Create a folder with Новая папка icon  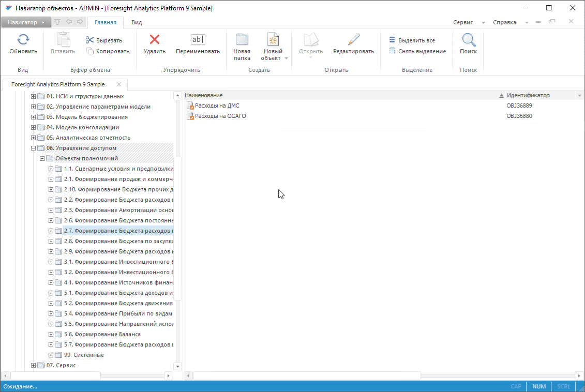(242, 40)
